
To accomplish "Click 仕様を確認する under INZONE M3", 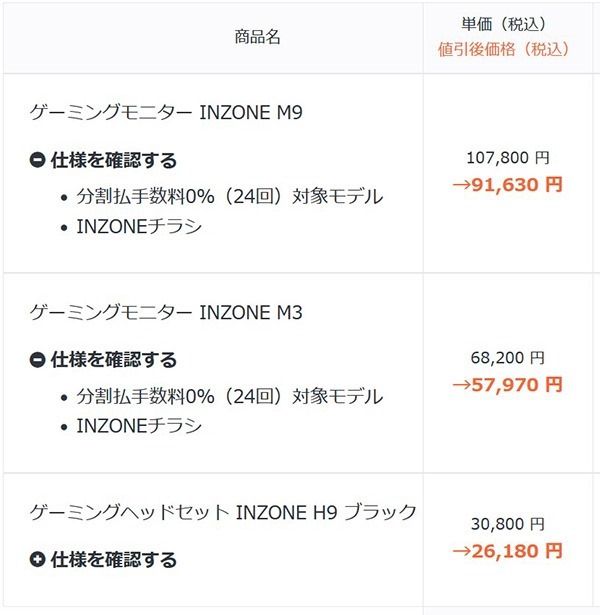I will point(114,360).
